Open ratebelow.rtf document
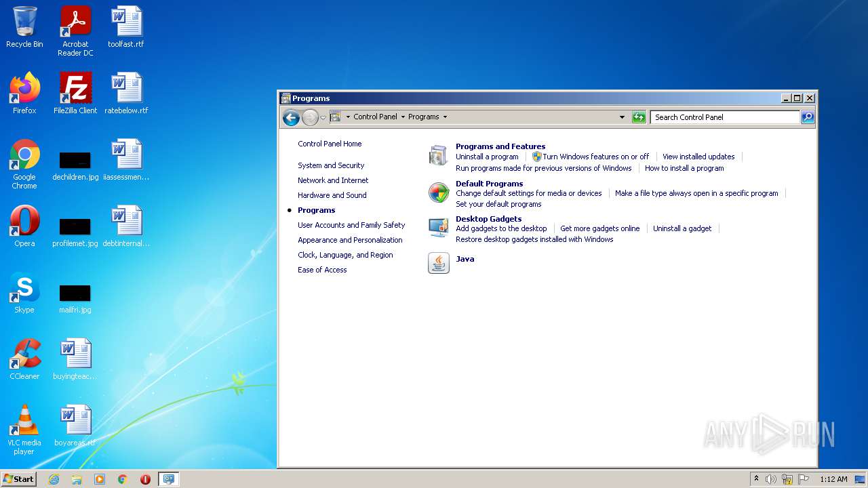868x488 pixels. pos(126,94)
